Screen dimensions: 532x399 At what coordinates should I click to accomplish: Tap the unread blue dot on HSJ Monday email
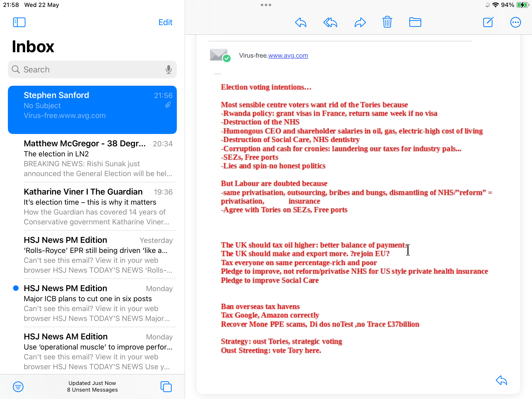(x=16, y=288)
